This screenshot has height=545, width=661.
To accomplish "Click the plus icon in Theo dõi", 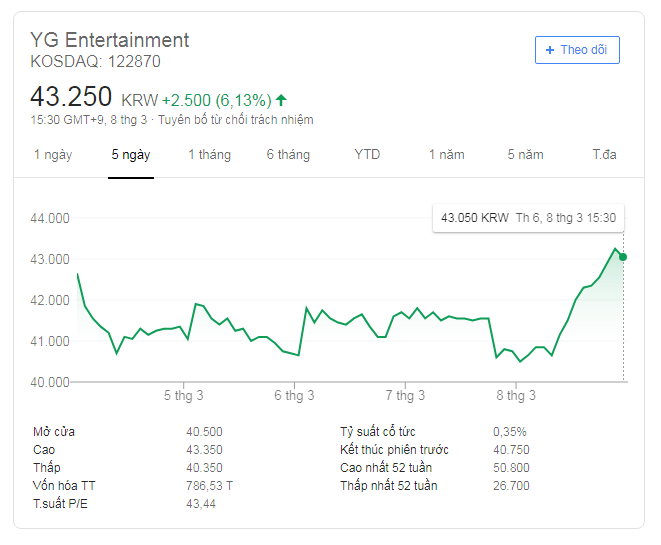I will tap(549, 50).
